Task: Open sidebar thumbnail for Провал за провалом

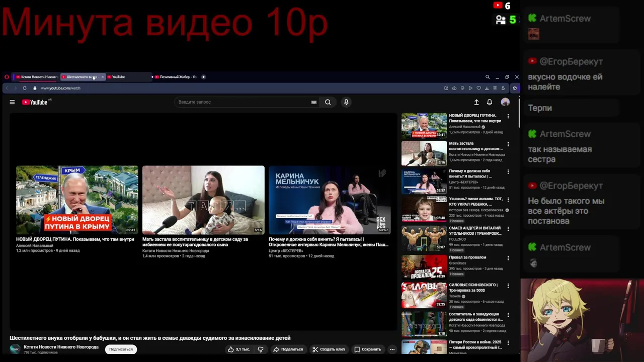Action: point(424,267)
